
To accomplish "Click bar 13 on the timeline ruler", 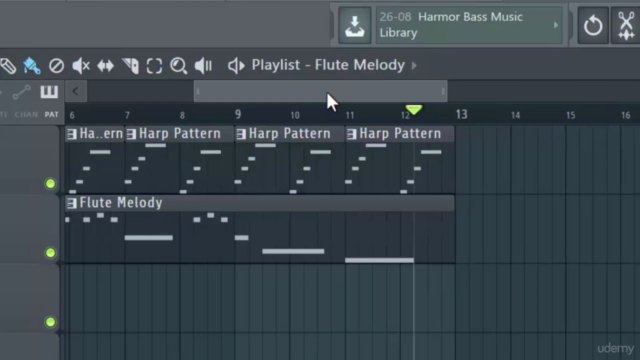I will [x=462, y=114].
